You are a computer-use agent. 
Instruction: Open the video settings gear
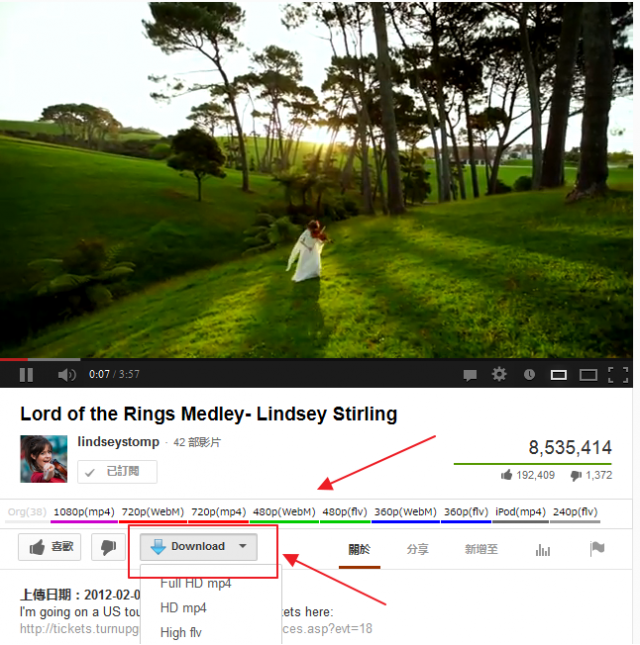(499, 374)
